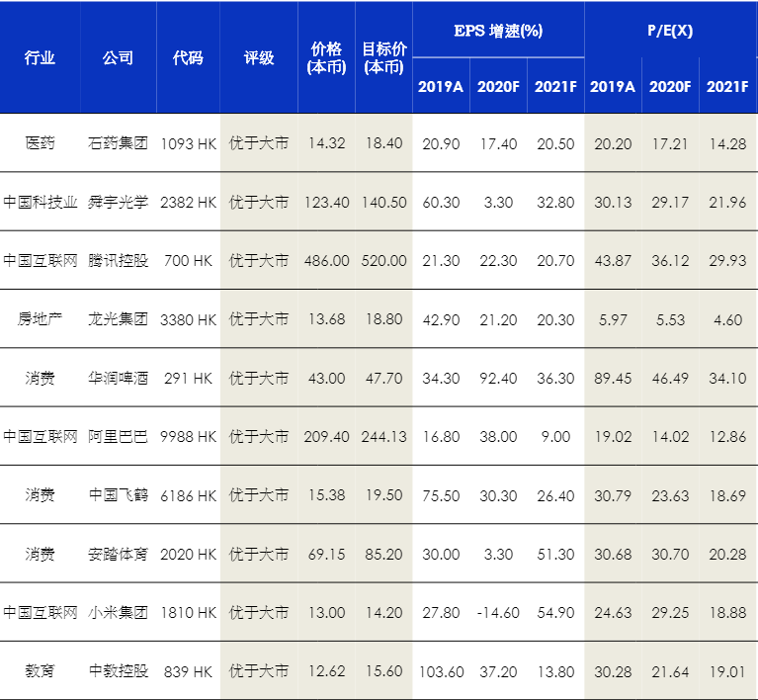Select company name 石药集团
The width and height of the screenshot is (758, 700).
point(118,143)
